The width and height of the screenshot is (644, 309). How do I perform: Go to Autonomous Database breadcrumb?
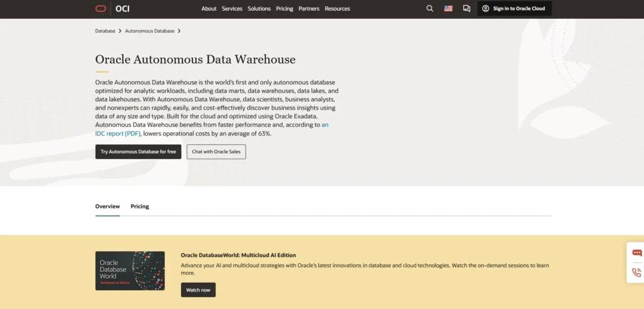pos(150,31)
